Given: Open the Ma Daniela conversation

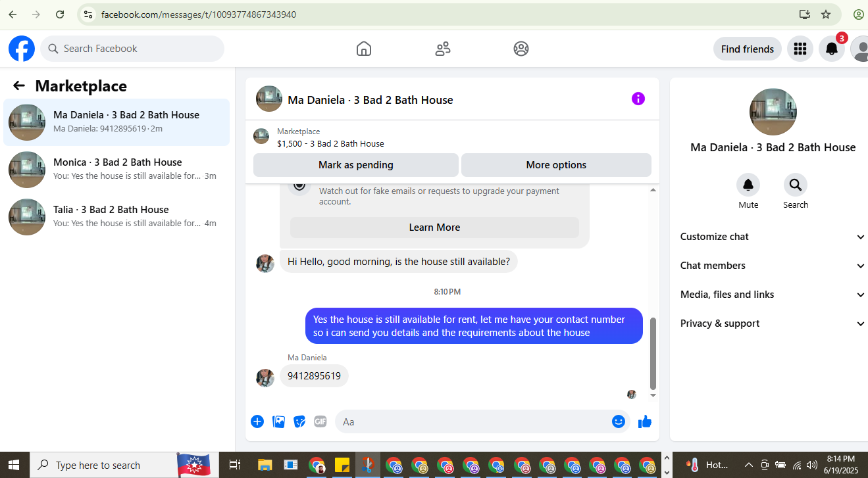Looking at the screenshot, I should tap(116, 122).
